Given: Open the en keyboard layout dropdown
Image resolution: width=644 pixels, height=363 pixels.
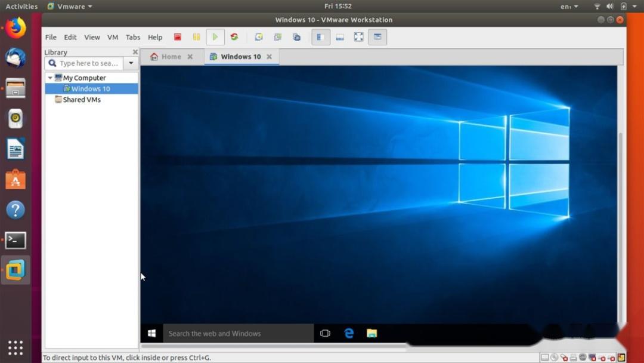Looking at the screenshot, I should pyautogui.click(x=569, y=6).
